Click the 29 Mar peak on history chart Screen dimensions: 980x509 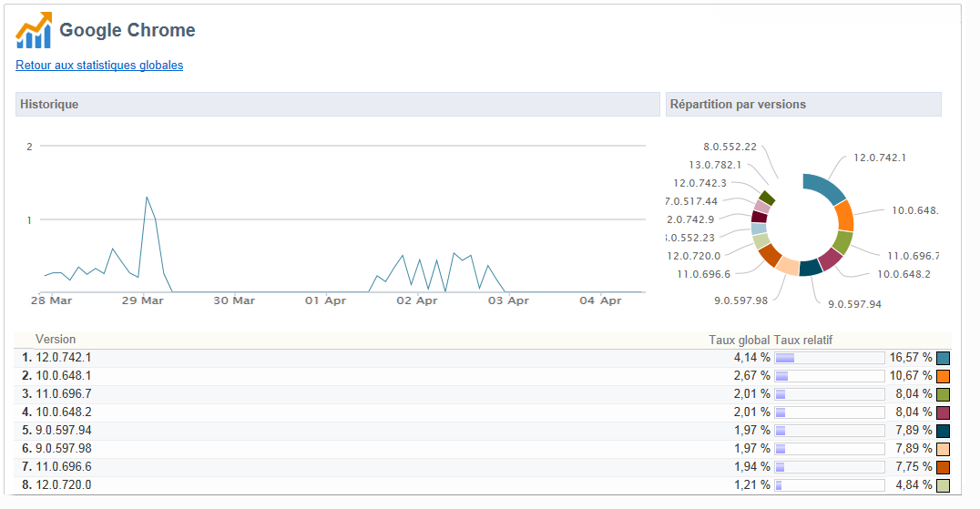coord(147,198)
